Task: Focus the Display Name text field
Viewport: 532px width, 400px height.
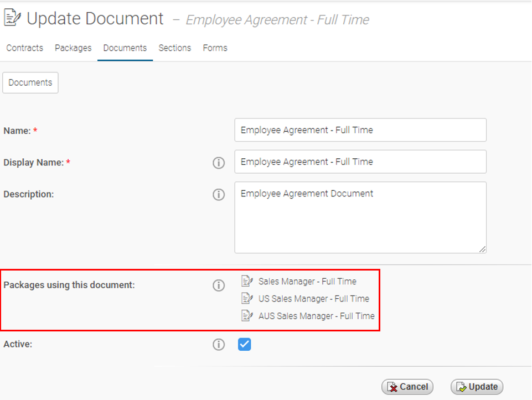Action: [360, 162]
